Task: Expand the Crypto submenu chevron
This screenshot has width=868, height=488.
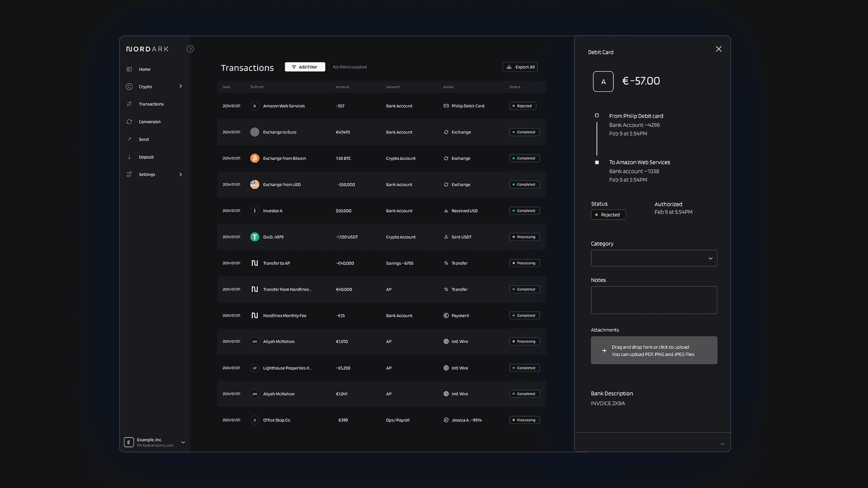Action: pos(181,86)
